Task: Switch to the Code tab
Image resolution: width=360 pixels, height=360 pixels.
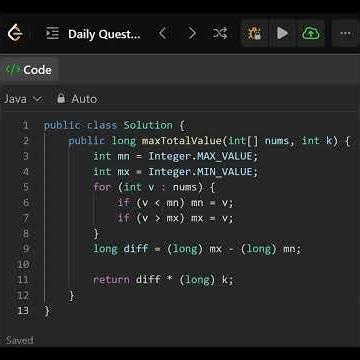Action: [28, 70]
